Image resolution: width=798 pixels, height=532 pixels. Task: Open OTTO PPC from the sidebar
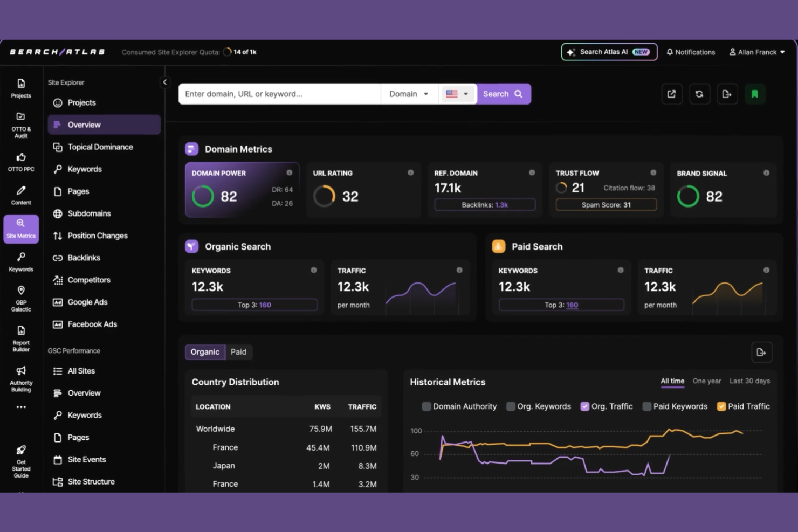20,162
